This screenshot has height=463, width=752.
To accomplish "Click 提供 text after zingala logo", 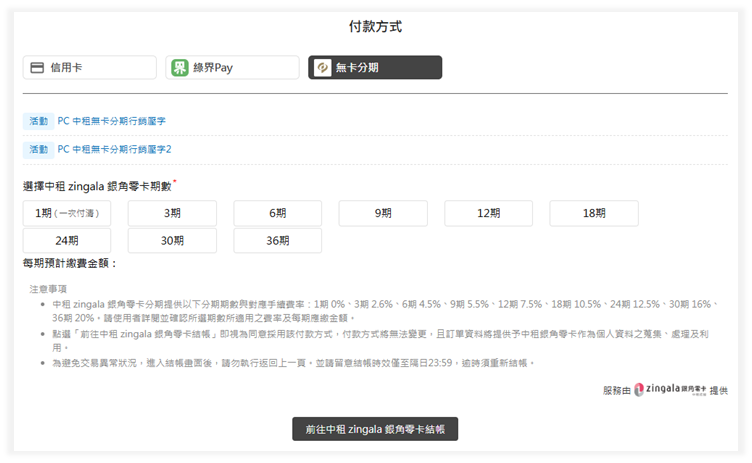I will tap(718, 391).
